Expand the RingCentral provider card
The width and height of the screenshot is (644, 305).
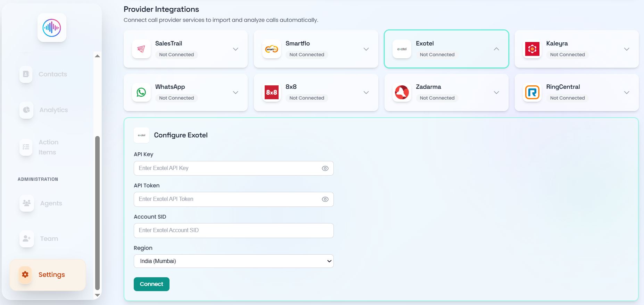click(x=627, y=92)
